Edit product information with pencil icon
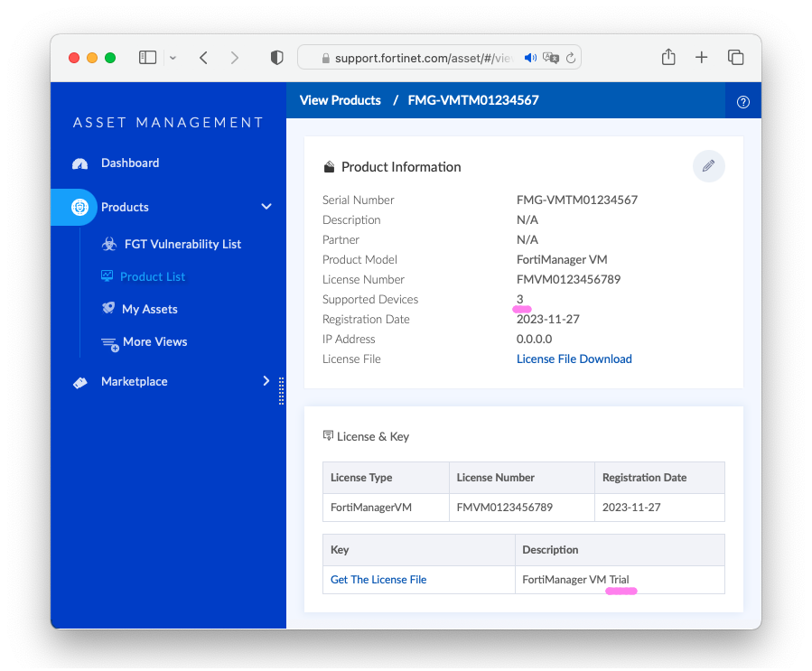Image resolution: width=812 pixels, height=671 pixels. click(x=708, y=166)
